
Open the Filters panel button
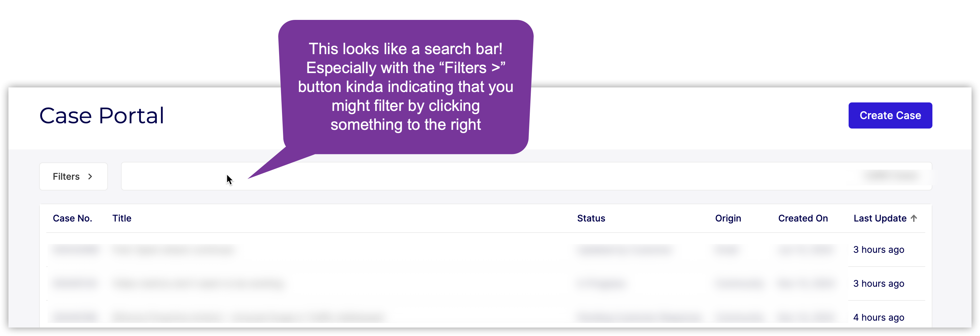click(73, 176)
